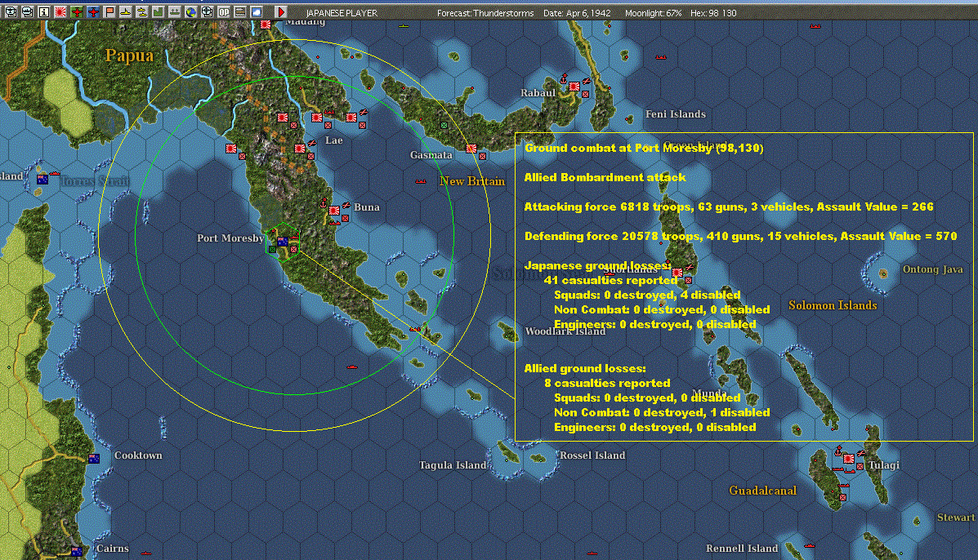Select the red aircraft on blue icon
978x560 pixels.
(93, 11)
